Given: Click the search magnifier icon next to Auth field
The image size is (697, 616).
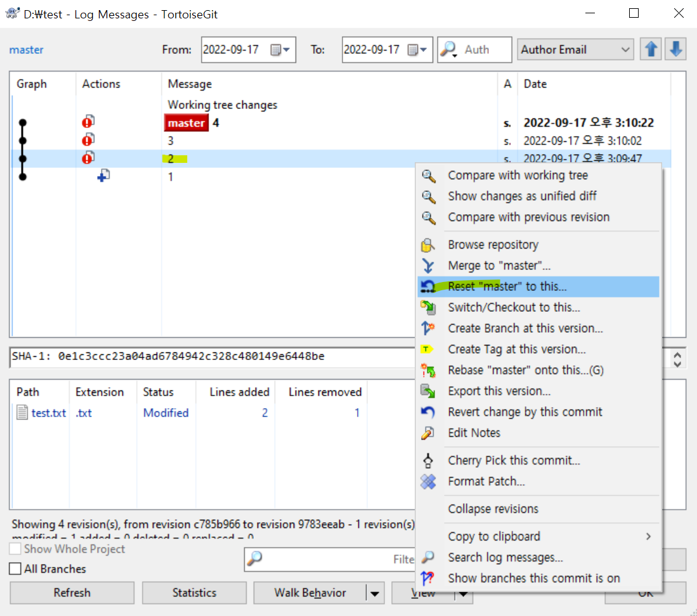Looking at the screenshot, I should (x=448, y=49).
